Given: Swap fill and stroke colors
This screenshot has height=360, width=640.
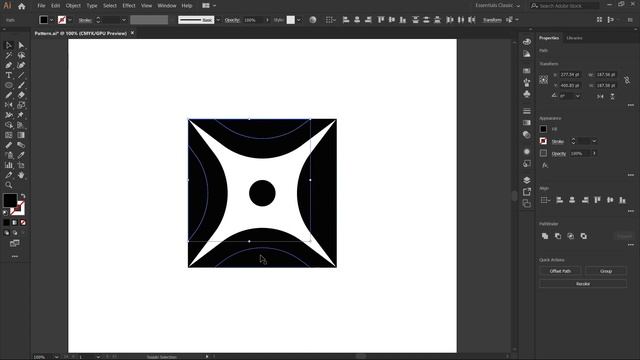Looking at the screenshot, I should pyautogui.click(x=23, y=196).
